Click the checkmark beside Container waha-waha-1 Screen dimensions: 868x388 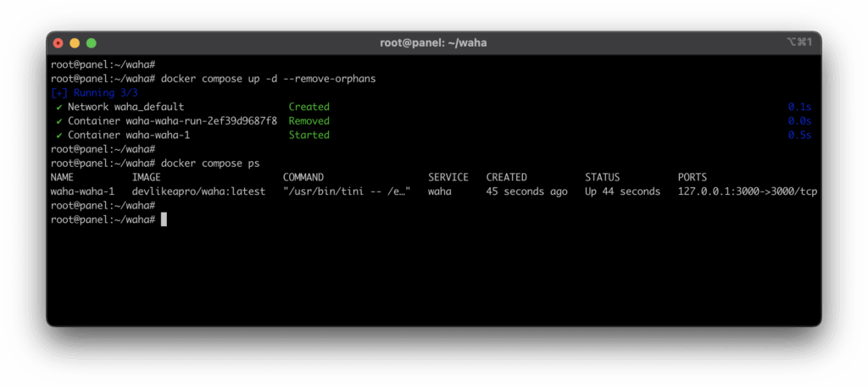pos(59,136)
